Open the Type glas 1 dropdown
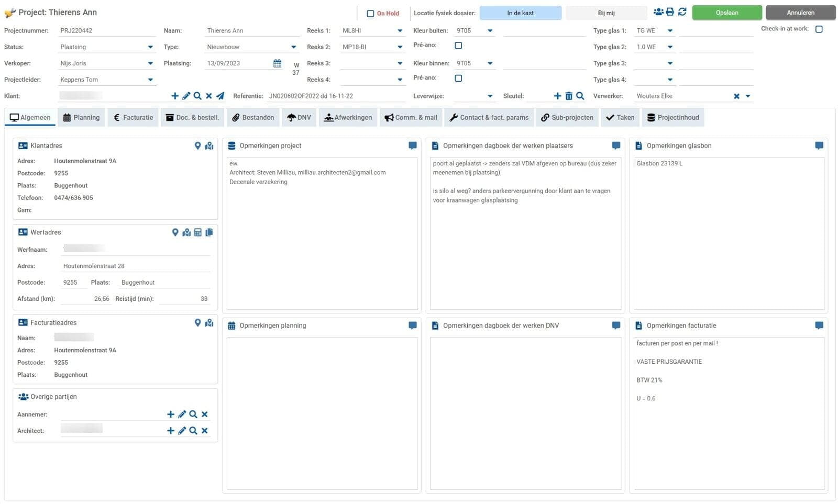The width and height of the screenshot is (838, 504). click(x=670, y=31)
